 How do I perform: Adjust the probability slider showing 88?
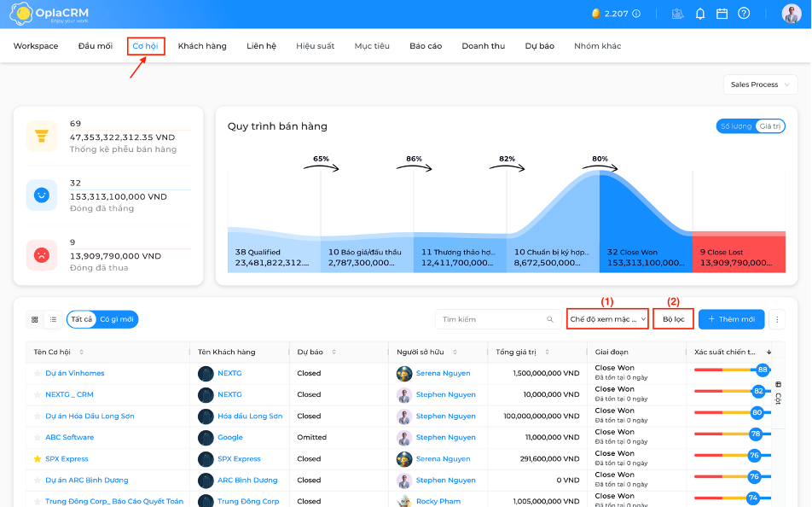(763, 370)
